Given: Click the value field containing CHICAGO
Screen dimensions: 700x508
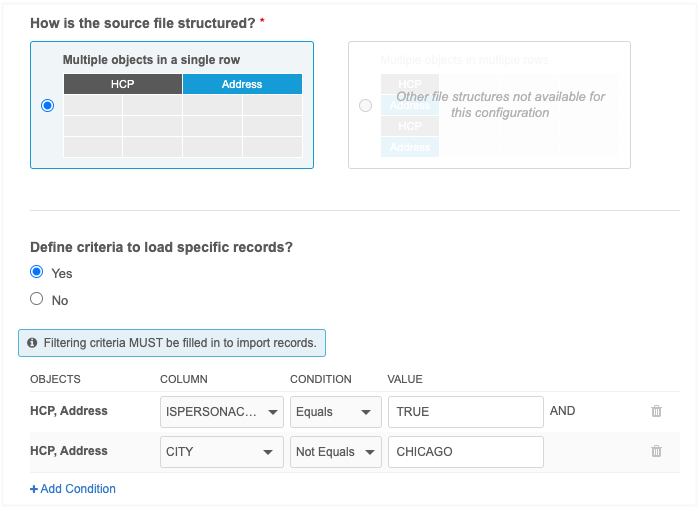Looking at the screenshot, I should click(x=465, y=452).
